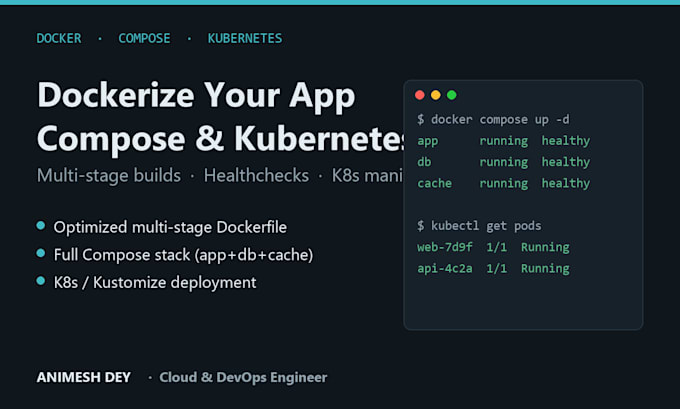Click the 'Compose & Kubernetes' heading line
The height and width of the screenshot is (409, 680).
(220, 139)
